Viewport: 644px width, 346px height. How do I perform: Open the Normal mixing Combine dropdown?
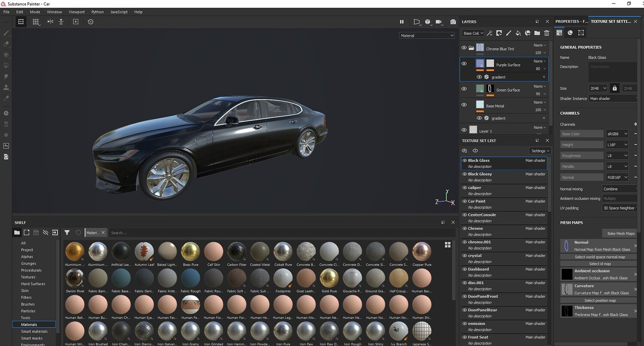pyautogui.click(x=620, y=189)
